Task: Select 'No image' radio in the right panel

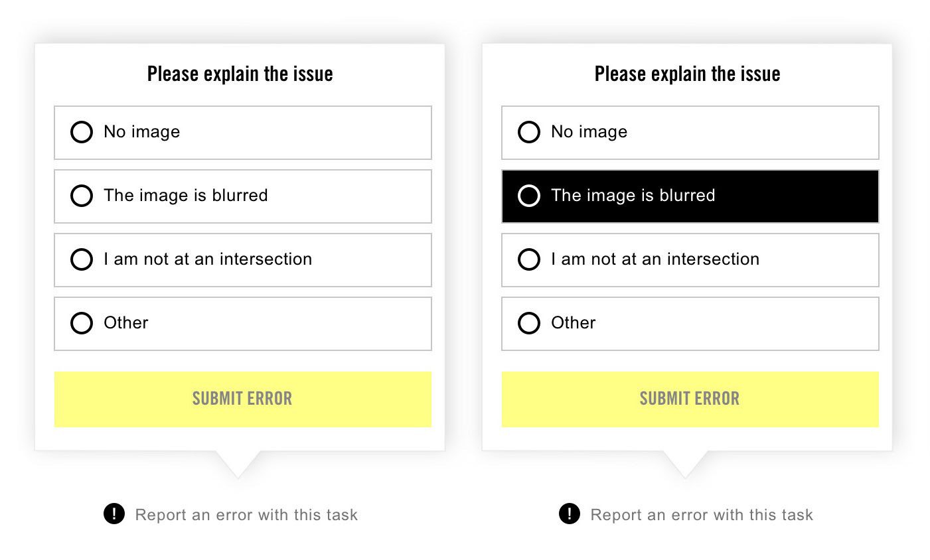Action: (x=529, y=132)
